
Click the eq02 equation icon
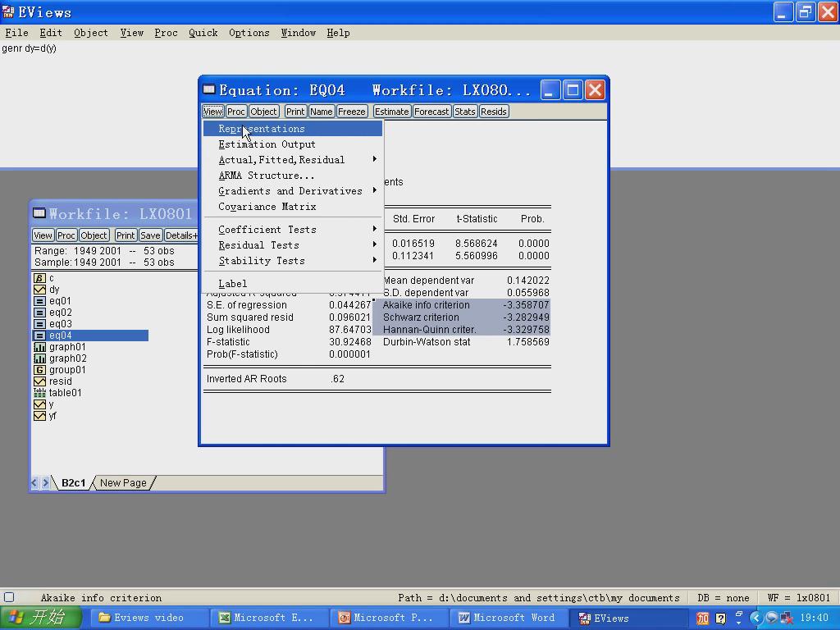coord(39,313)
